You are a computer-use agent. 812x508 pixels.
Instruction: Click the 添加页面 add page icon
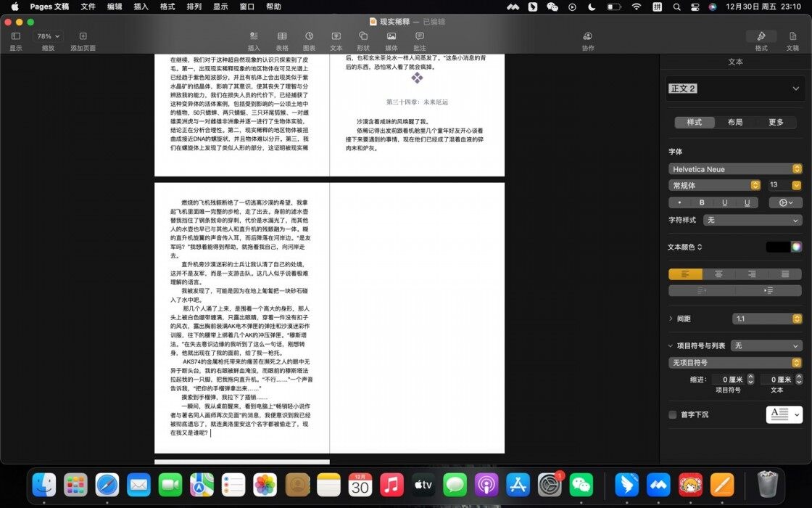click(83, 36)
